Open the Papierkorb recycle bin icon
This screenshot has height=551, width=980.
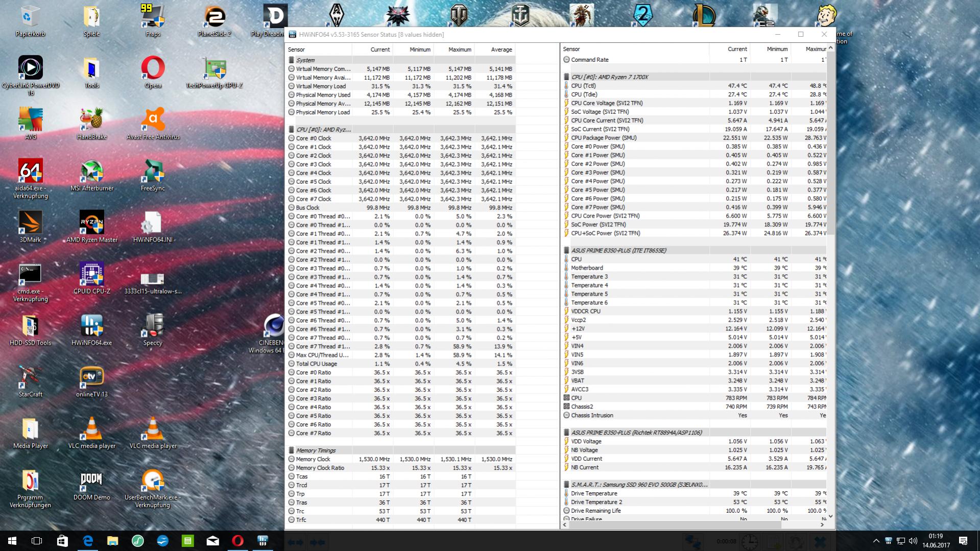(x=30, y=21)
